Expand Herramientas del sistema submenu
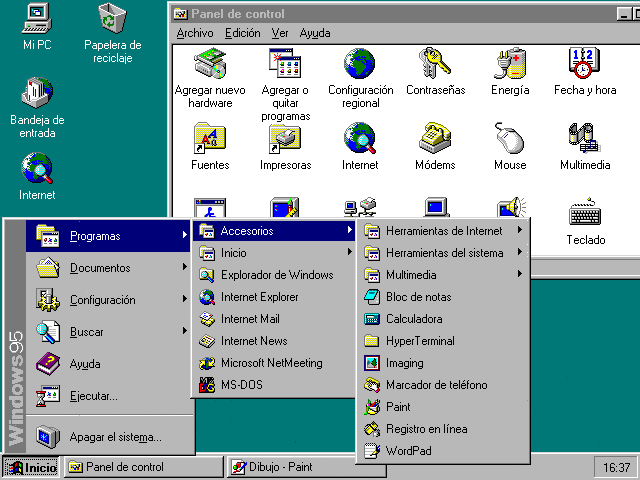Screen dimensions: 640x480 pos(443,253)
